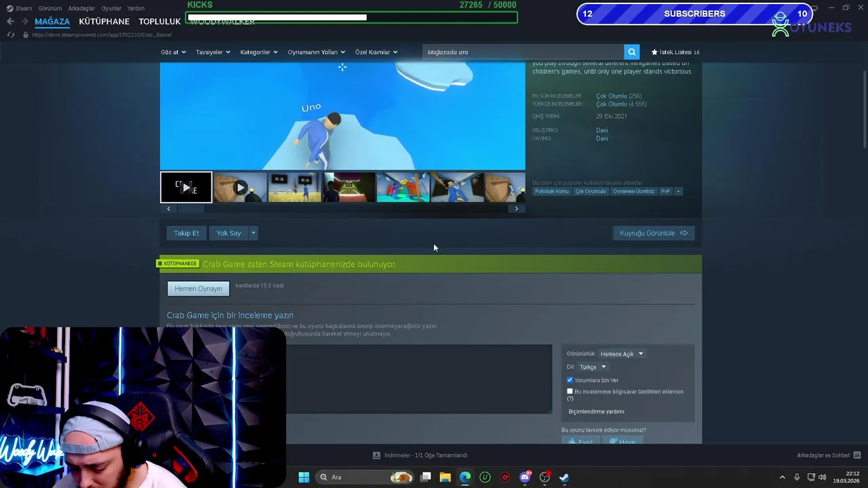The image size is (868, 488).
Task: Open the Windows Start menu
Action: (x=304, y=477)
